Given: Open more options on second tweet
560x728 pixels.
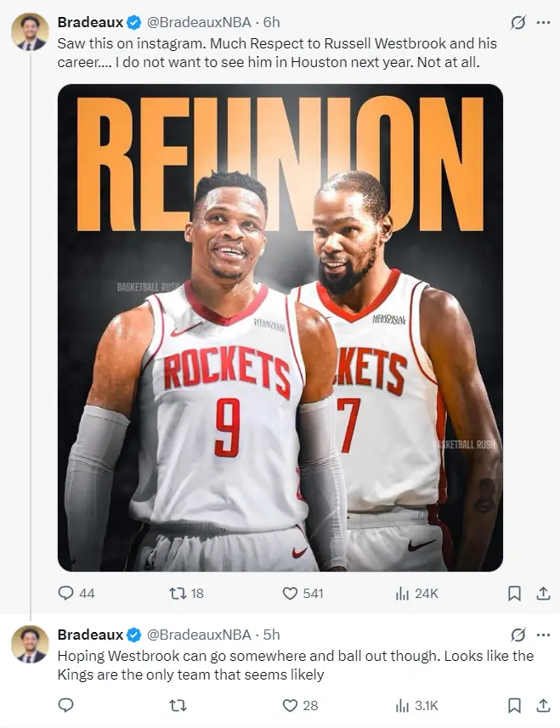Looking at the screenshot, I should pos(544,635).
